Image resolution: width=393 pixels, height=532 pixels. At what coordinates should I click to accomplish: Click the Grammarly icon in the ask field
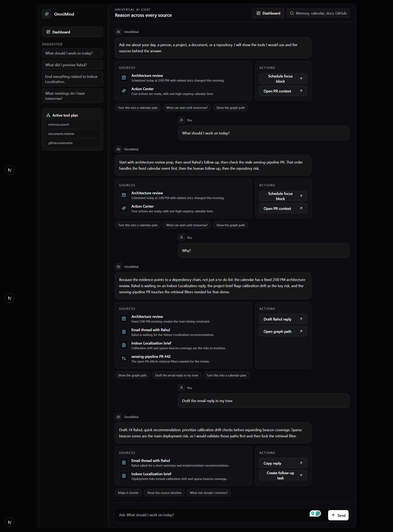(318, 513)
